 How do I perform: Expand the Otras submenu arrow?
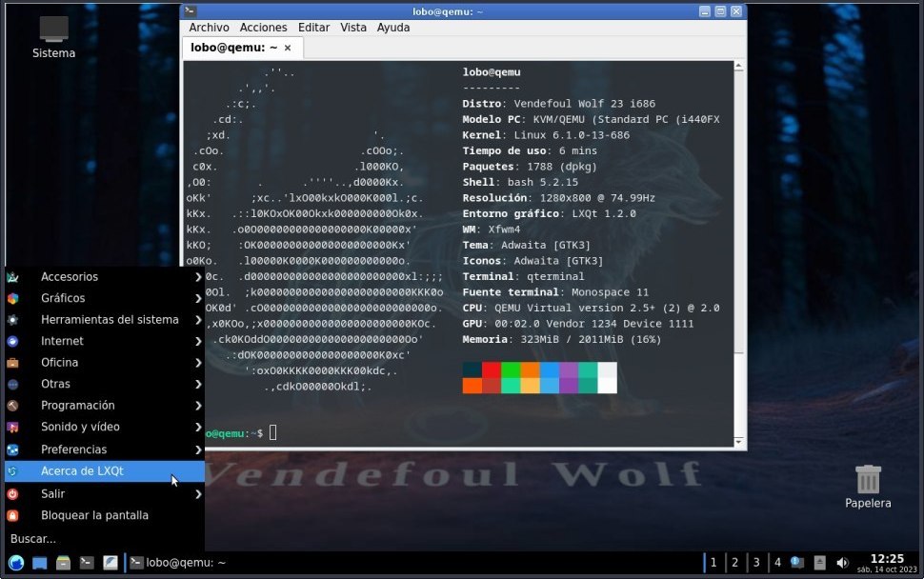point(198,384)
